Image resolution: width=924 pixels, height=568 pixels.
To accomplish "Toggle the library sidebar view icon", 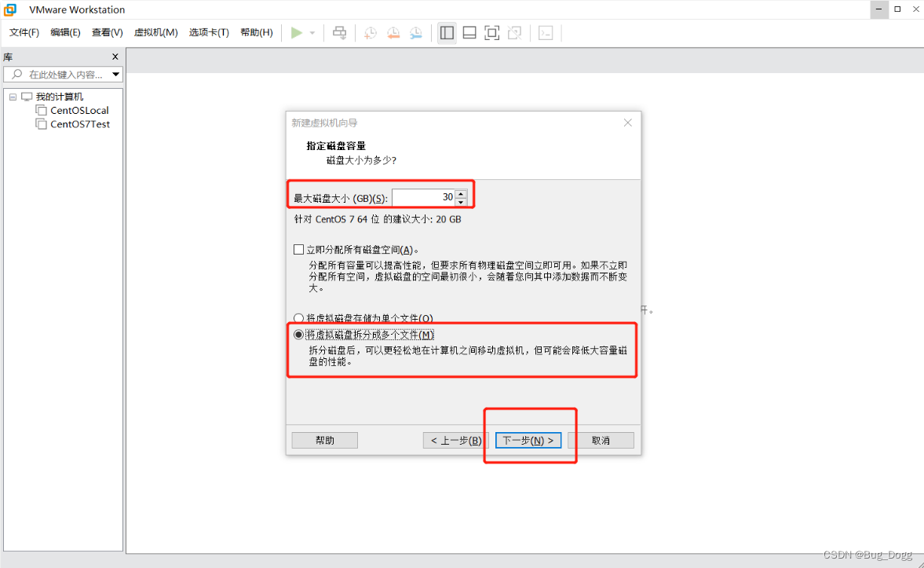I will pyautogui.click(x=447, y=33).
